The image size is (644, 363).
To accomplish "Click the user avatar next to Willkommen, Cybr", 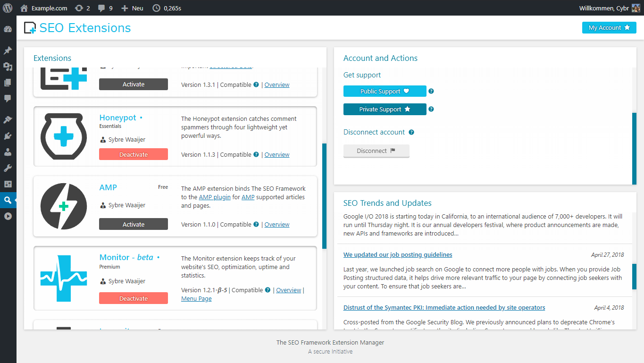I will tap(636, 8).
